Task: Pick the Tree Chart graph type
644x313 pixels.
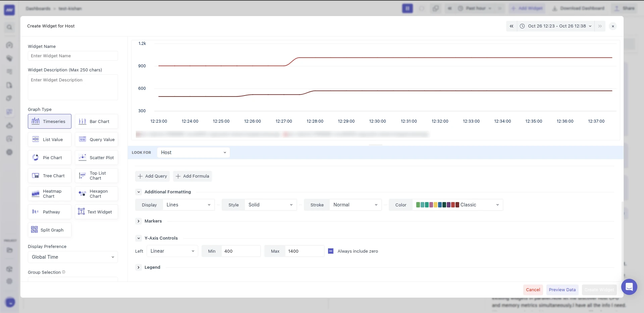Action: tap(50, 176)
